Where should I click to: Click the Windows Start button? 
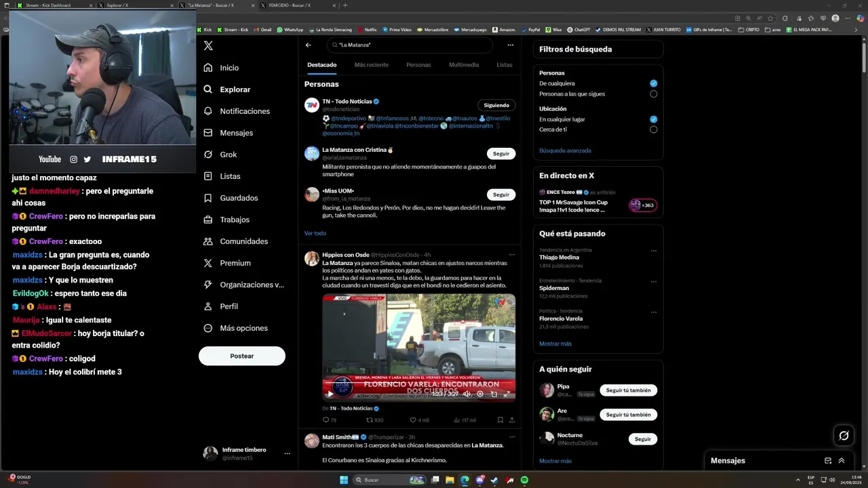click(344, 480)
